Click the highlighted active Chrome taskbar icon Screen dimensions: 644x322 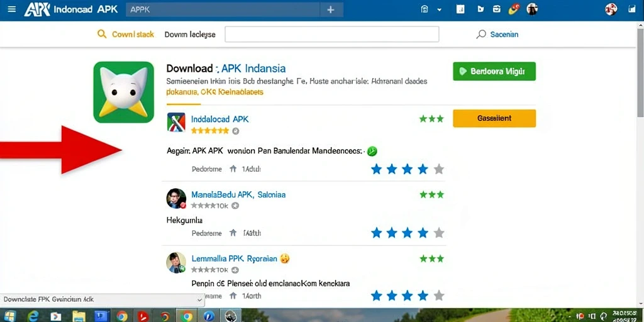point(186,316)
